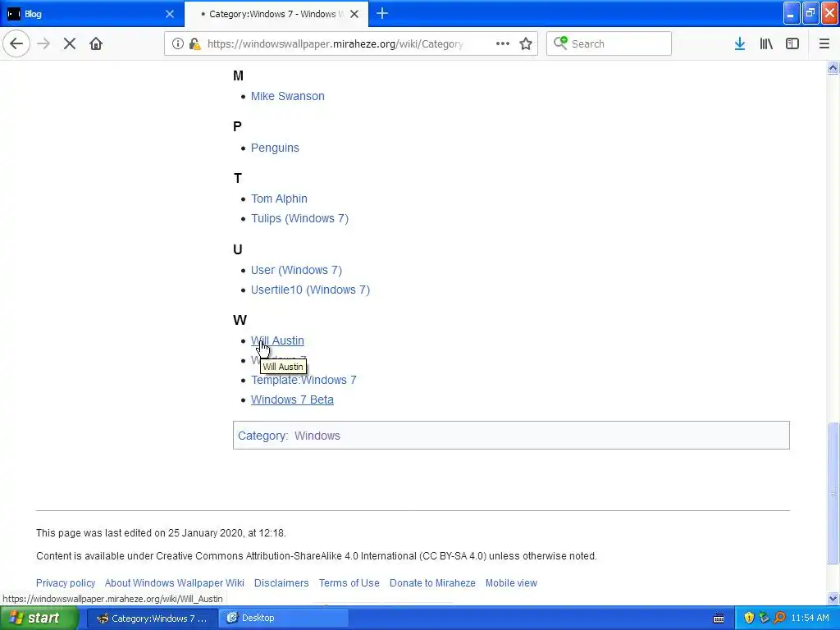Open the Mike Swanson link
Viewport: 840px width, 630px height.
288,96
